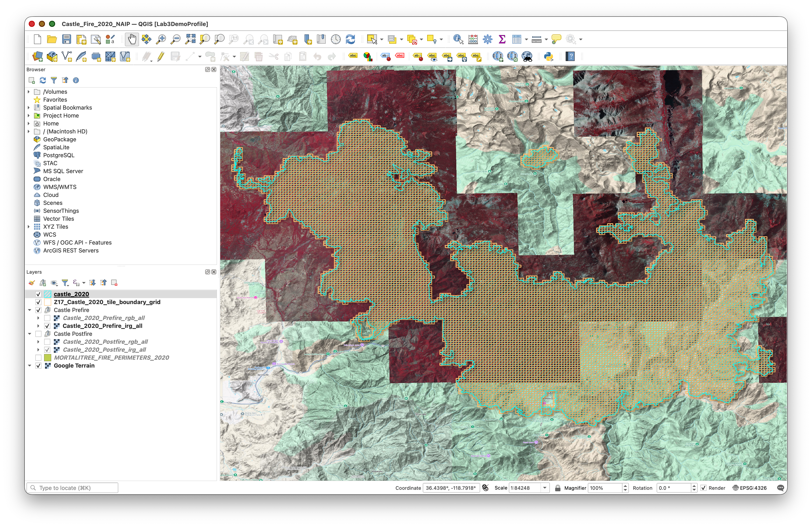Open the Statistical Summary sigma icon

tap(502, 39)
